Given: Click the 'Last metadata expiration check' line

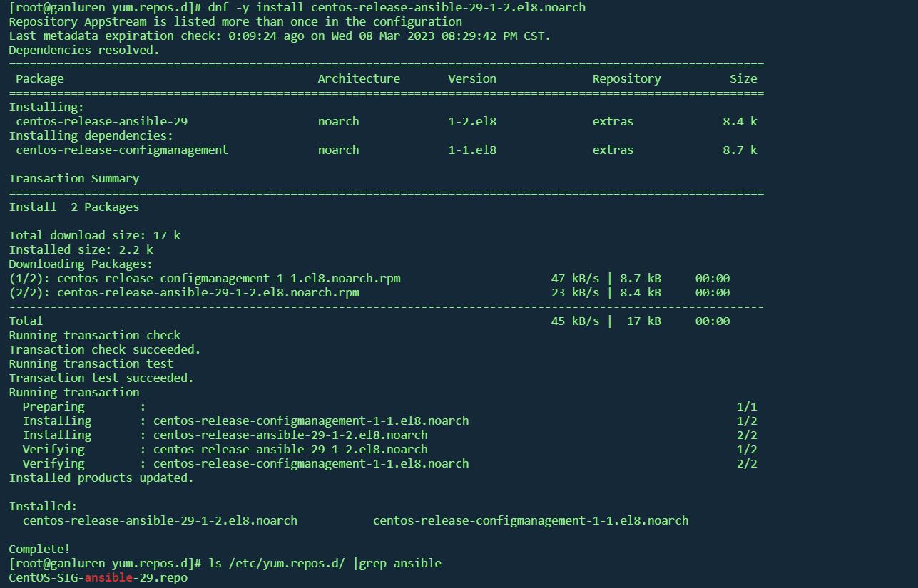Looking at the screenshot, I should pyautogui.click(x=280, y=36).
